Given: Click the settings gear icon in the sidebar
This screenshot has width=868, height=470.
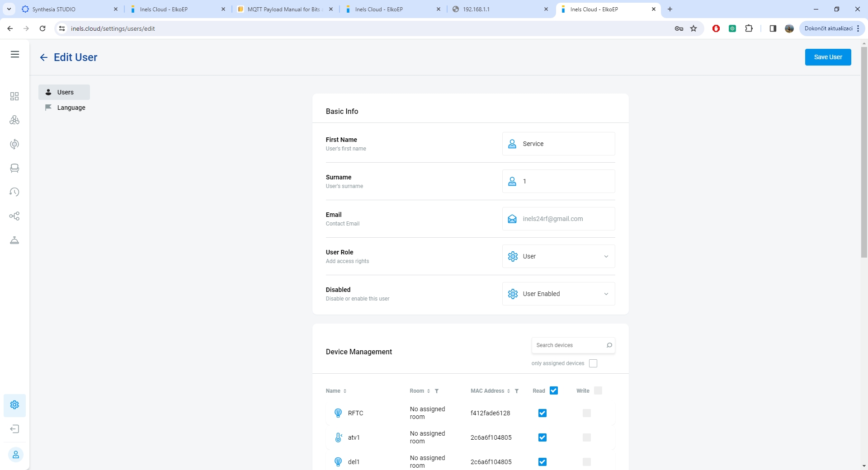Looking at the screenshot, I should tap(14, 405).
